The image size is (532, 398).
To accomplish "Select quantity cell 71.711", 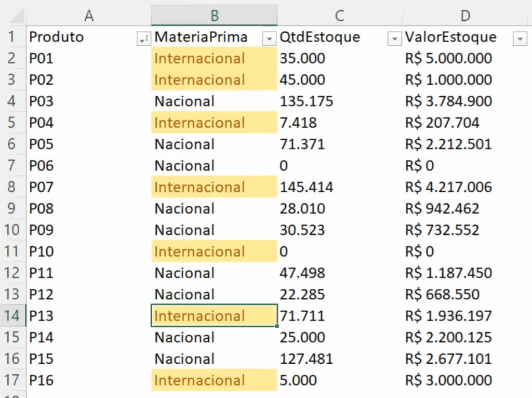I will (x=340, y=315).
